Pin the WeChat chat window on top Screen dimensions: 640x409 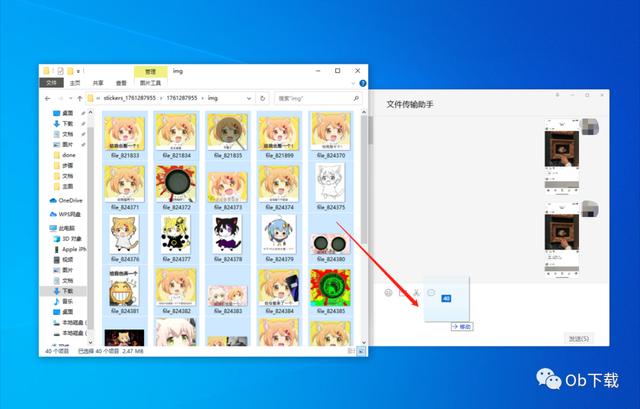coord(558,95)
